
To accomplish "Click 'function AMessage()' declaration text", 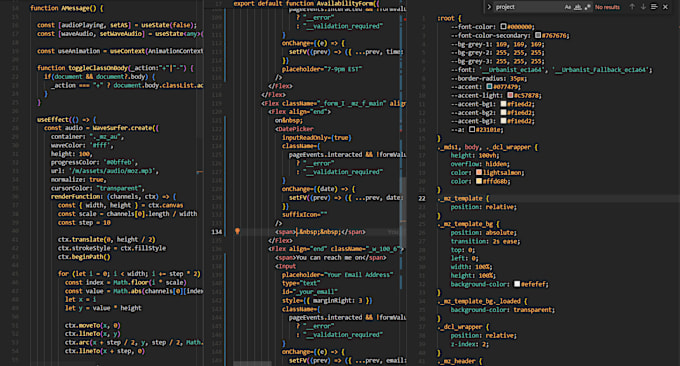I will pyautogui.click(x=67, y=8).
